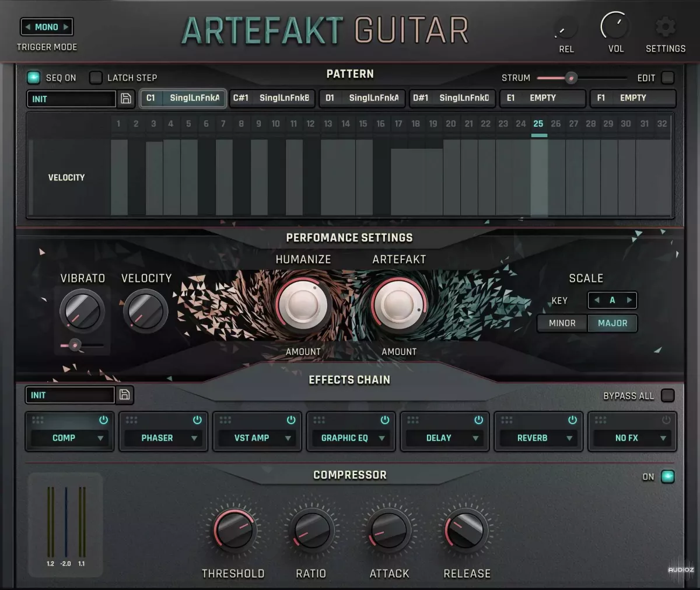The image size is (700, 590).
Task: Toggle the COMP effect power icon
Action: pyautogui.click(x=103, y=420)
